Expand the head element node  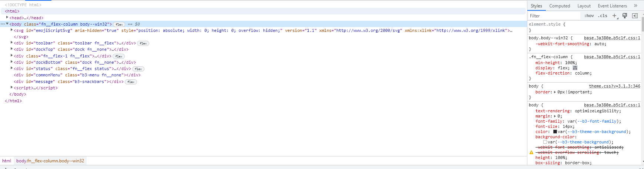(x=7, y=17)
